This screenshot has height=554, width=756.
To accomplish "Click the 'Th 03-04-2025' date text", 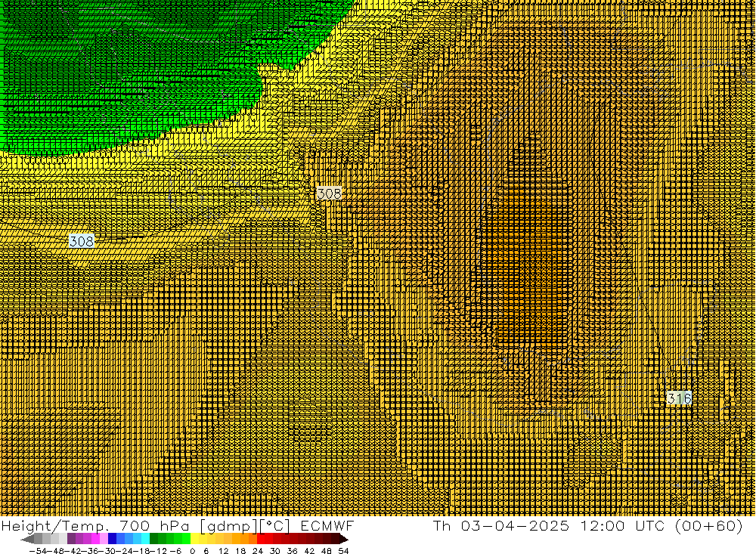I will pyautogui.click(x=501, y=525).
